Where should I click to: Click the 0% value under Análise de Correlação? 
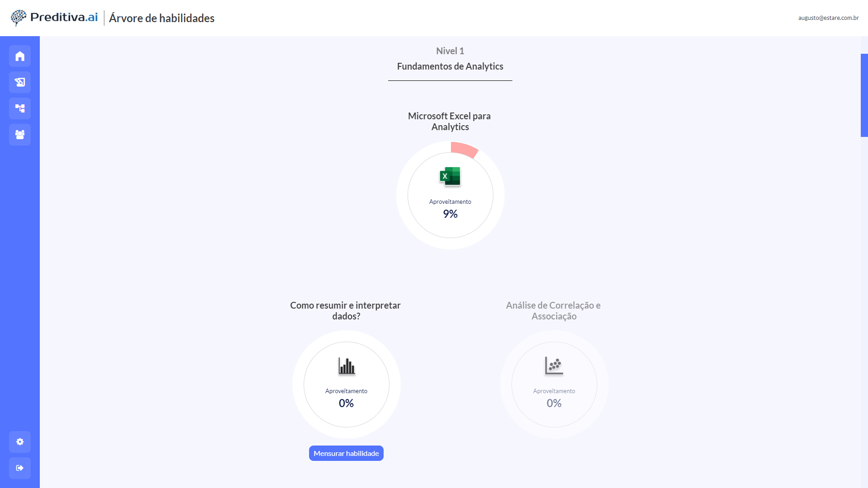pyautogui.click(x=554, y=404)
